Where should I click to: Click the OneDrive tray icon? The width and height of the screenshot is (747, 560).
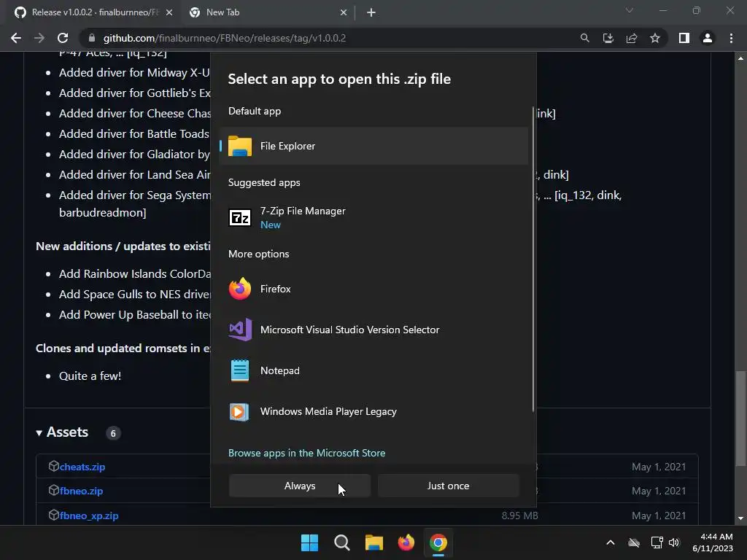pos(634,542)
